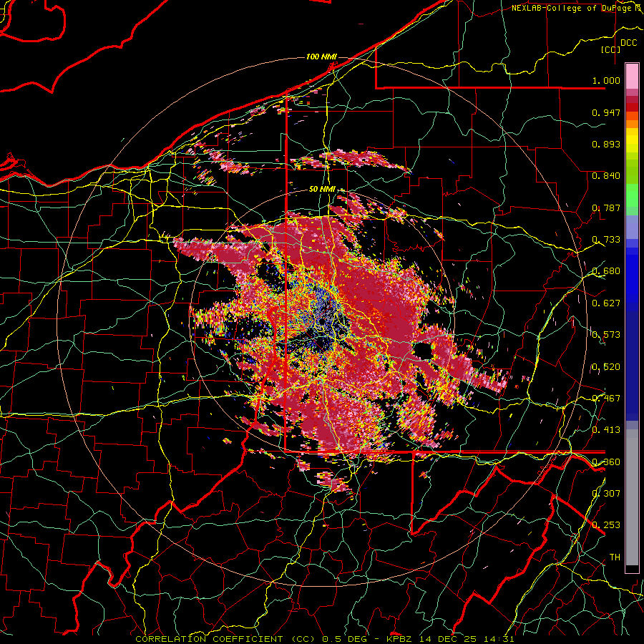Click the 0.893 scale value
Image resolution: width=644 pixels, height=644 pixels.
606,144
